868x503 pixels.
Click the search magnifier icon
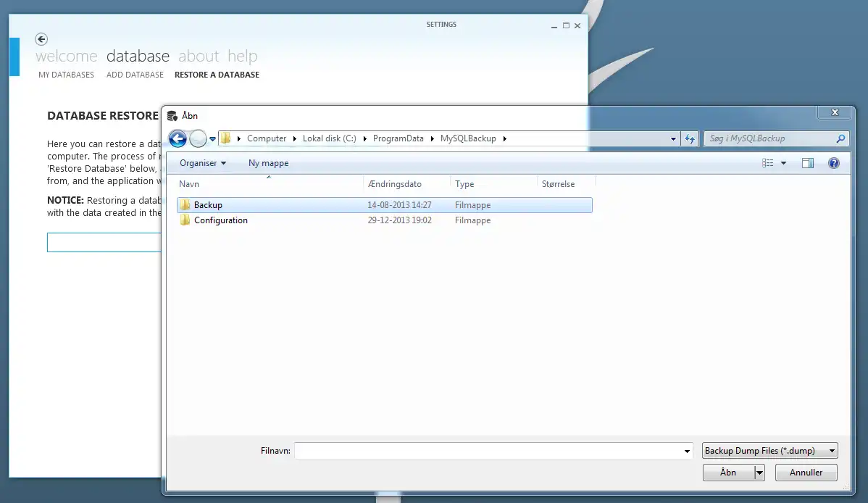840,138
